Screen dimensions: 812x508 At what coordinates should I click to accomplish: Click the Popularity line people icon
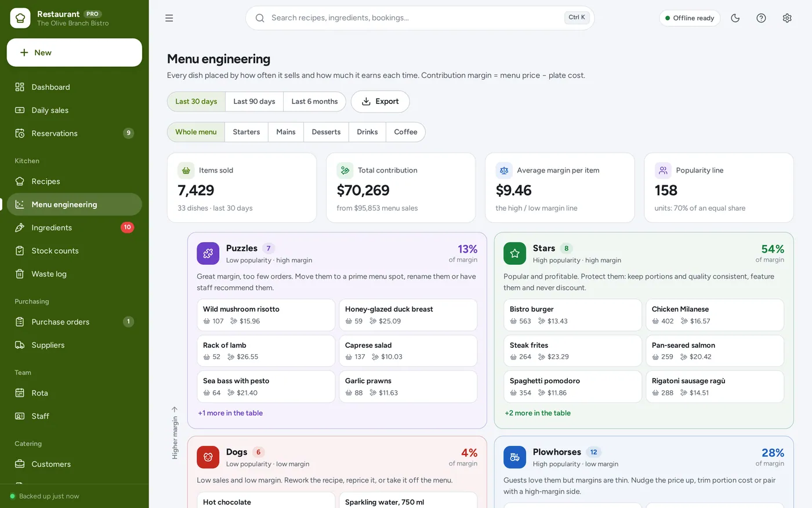(663, 170)
